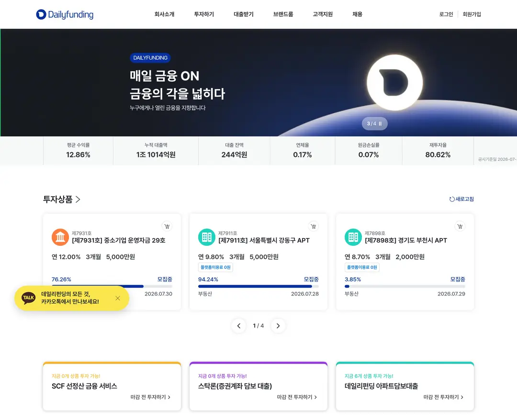Open [제7898호] 경기도 부천시 APT product
The image size is (517, 420).
(x=406, y=241)
